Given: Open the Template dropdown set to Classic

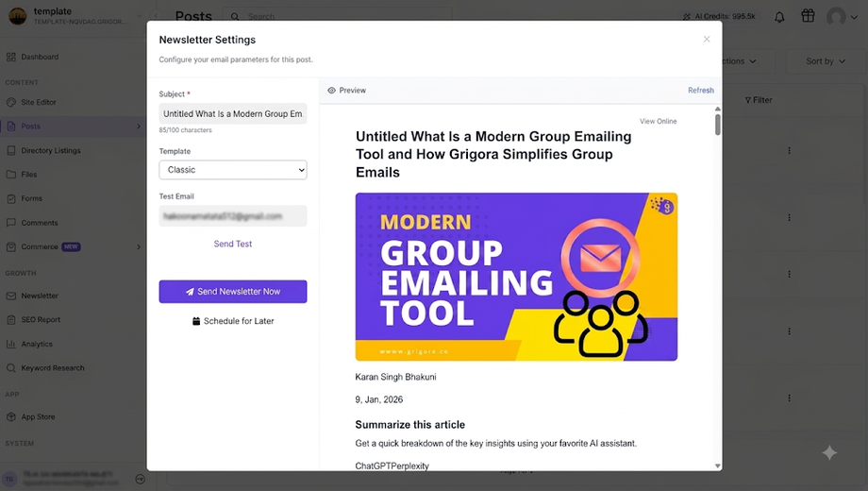Looking at the screenshot, I should click(232, 170).
